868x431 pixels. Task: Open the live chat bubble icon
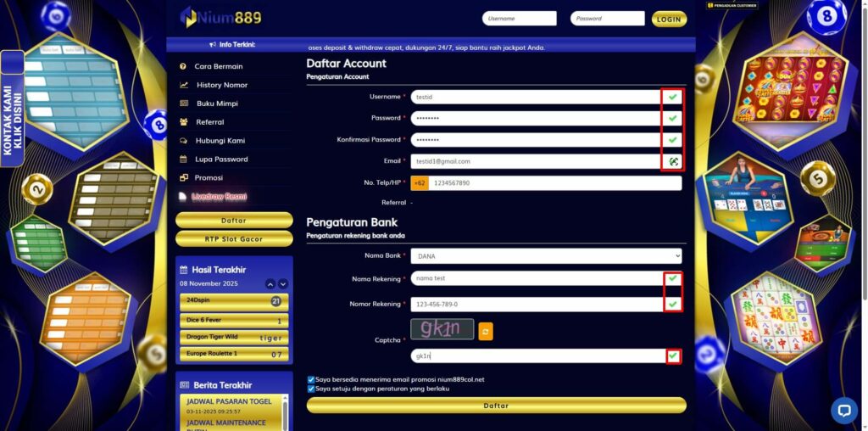[x=843, y=411]
